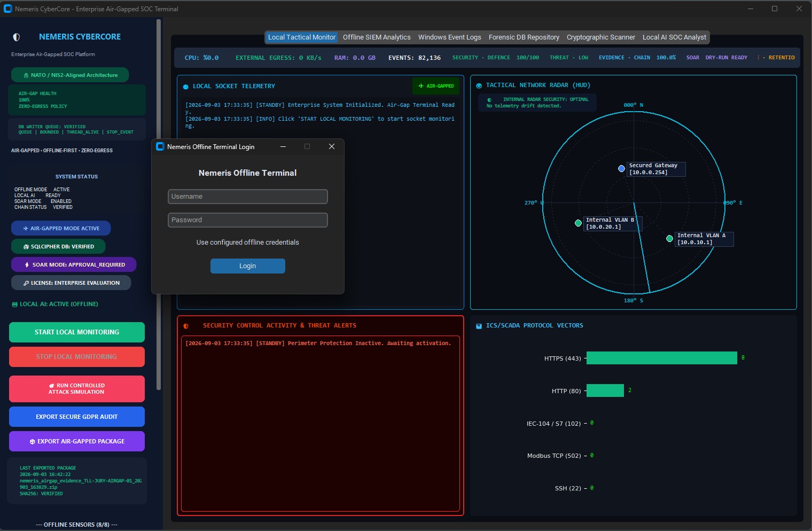
Task: Click EXPORT AIR-GAPPED PACKAGE button
Action: (77, 441)
